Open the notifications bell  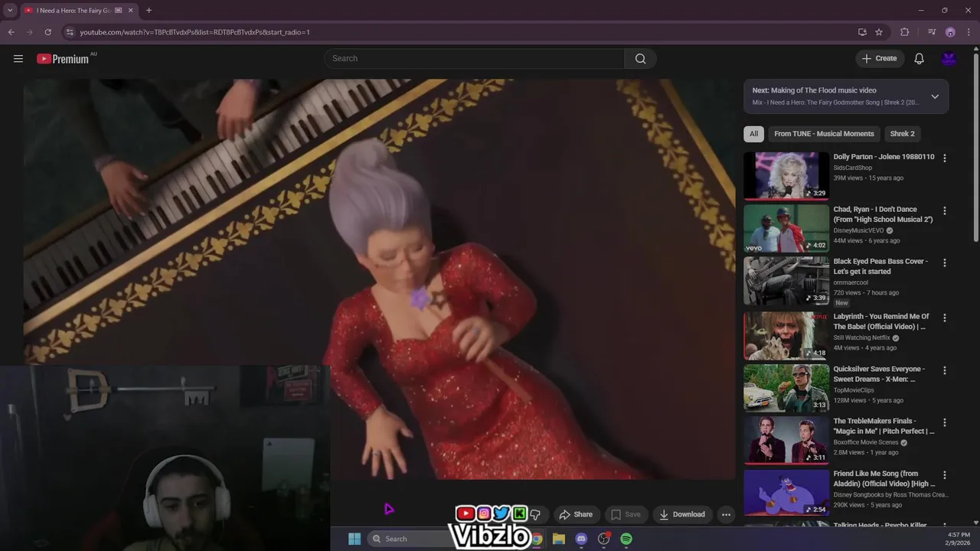919,59
